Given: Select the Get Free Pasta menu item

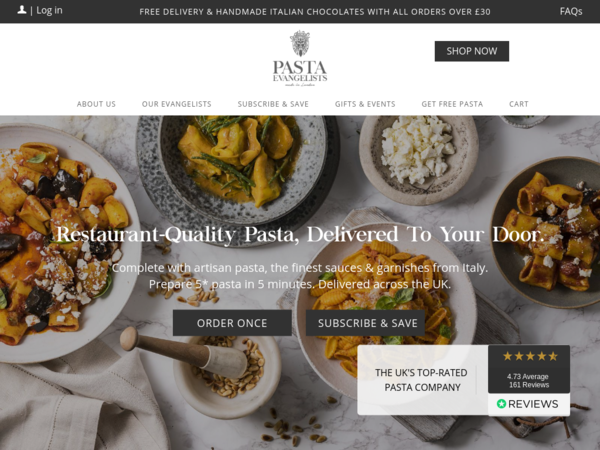Looking at the screenshot, I should 452,104.
